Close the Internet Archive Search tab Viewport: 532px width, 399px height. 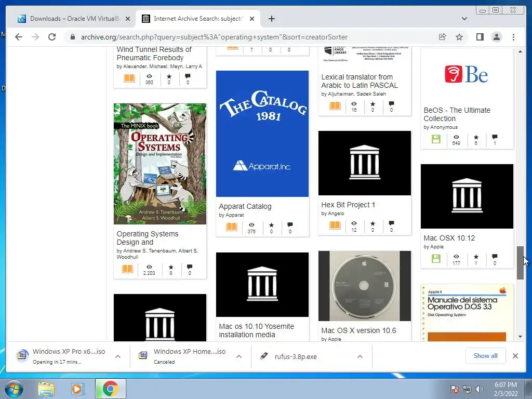pyautogui.click(x=252, y=19)
